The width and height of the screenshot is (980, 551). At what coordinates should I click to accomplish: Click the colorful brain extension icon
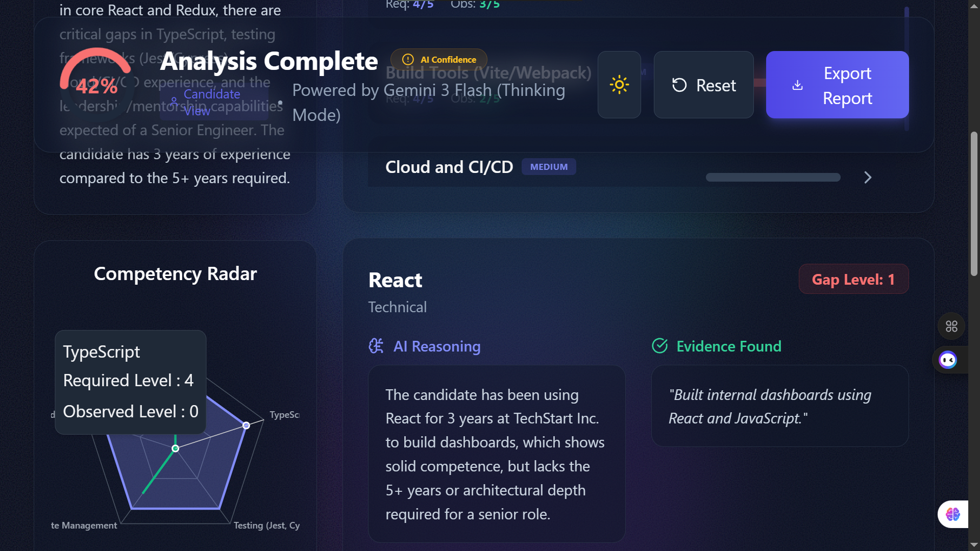952,514
